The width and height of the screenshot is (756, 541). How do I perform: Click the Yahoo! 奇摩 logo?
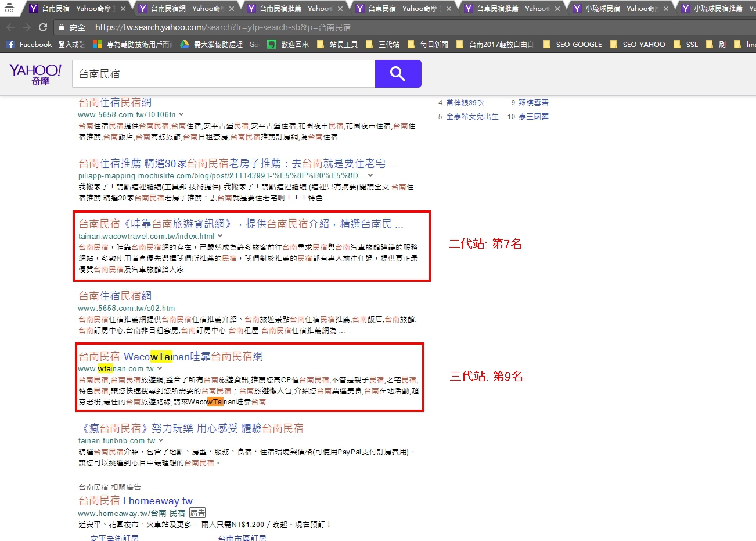[35, 74]
